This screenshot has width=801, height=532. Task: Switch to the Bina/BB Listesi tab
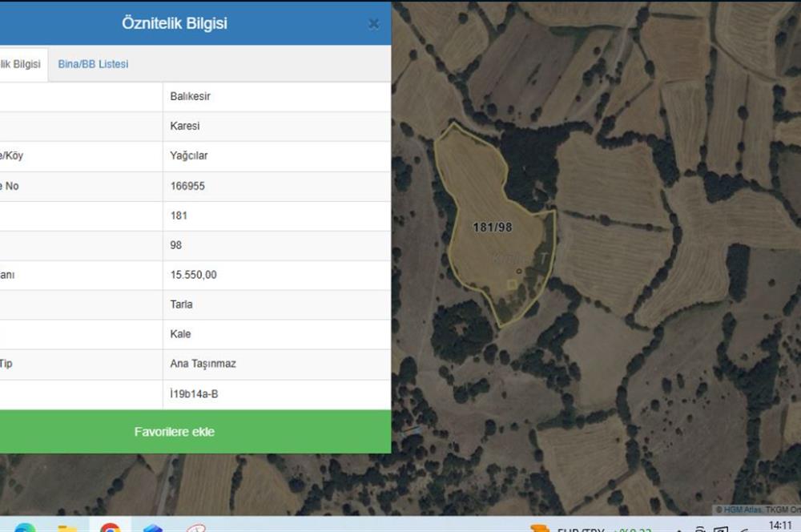click(93, 64)
